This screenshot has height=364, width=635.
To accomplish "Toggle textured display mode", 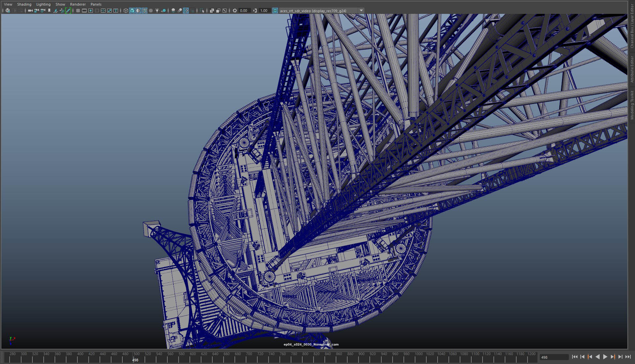I will click(x=151, y=11).
